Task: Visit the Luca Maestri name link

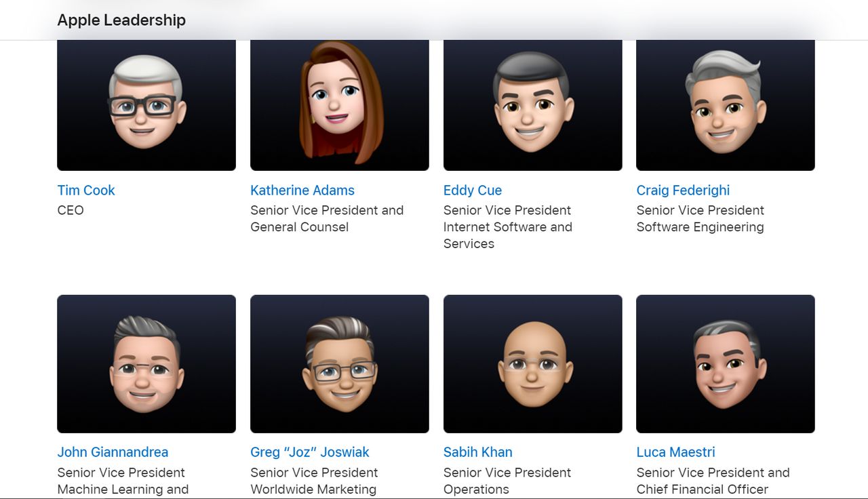Action: tap(675, 452)
